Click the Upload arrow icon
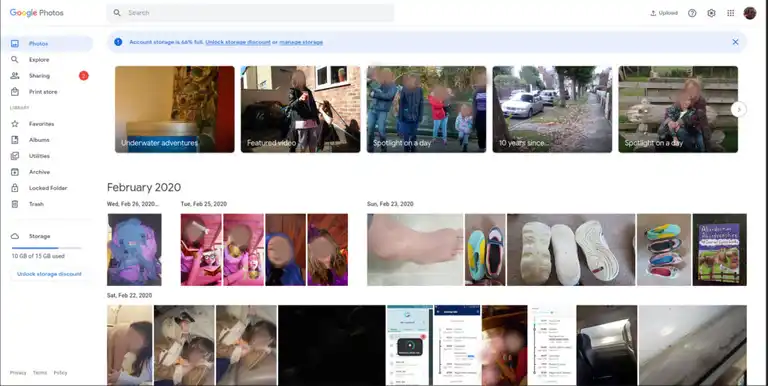The height and width of the screenshot is (386, 768). (x=653, y=13)
